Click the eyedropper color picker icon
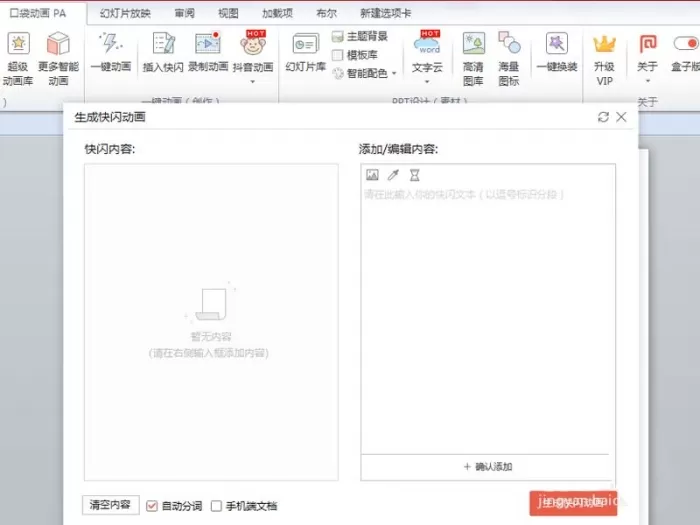 click(x=393, y=175)
